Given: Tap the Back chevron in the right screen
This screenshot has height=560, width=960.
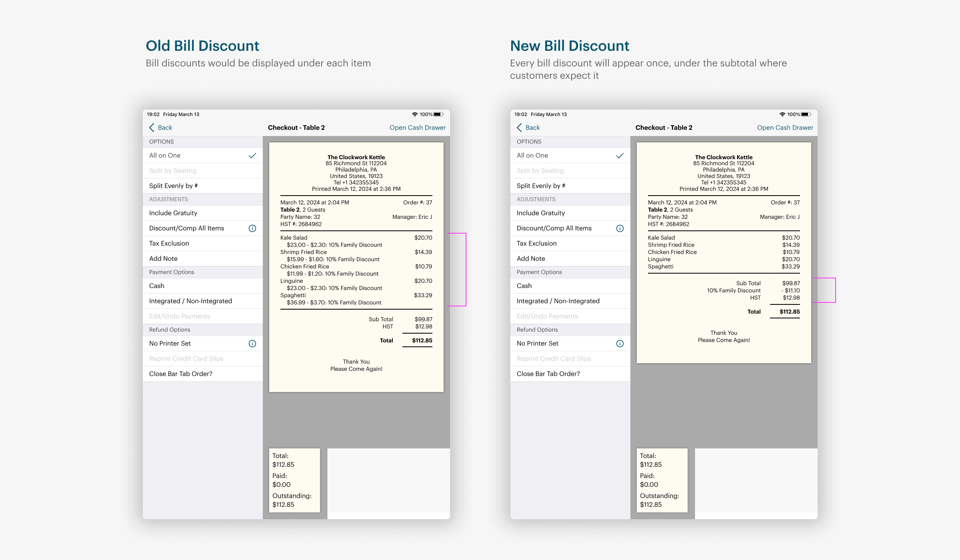Looking at the screenshot, I should click(x=520, y=128).
